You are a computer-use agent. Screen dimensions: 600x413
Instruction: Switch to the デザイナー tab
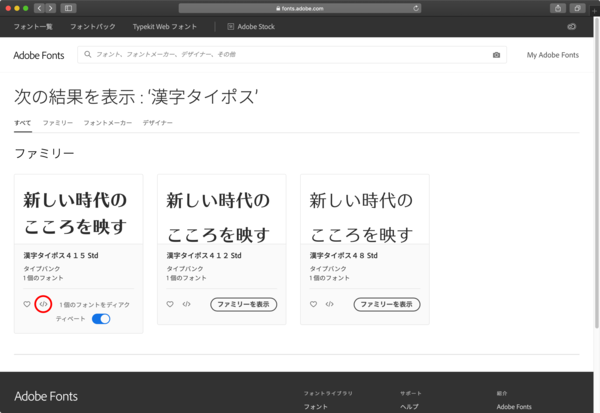[158, 123]
